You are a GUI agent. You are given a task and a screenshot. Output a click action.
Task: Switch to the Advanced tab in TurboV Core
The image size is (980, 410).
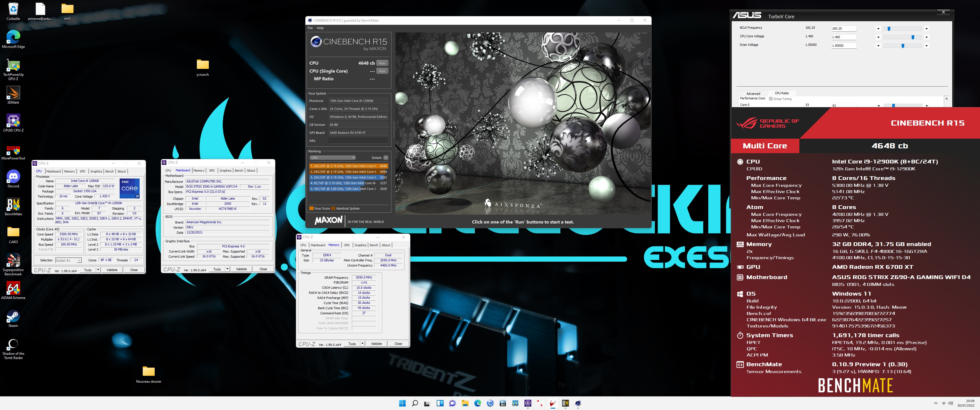pyautogui.click(x=753, y=94)
